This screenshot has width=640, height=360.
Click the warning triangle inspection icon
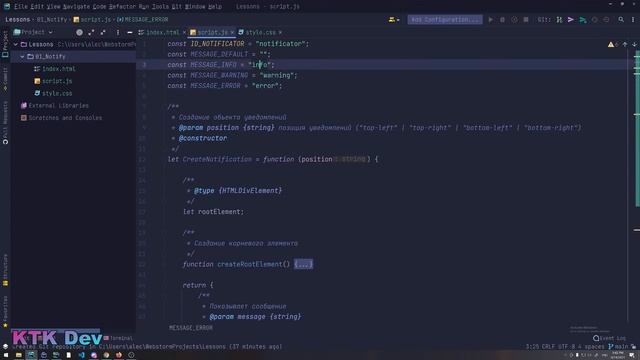pyautogui.click(x=611, y=44)
